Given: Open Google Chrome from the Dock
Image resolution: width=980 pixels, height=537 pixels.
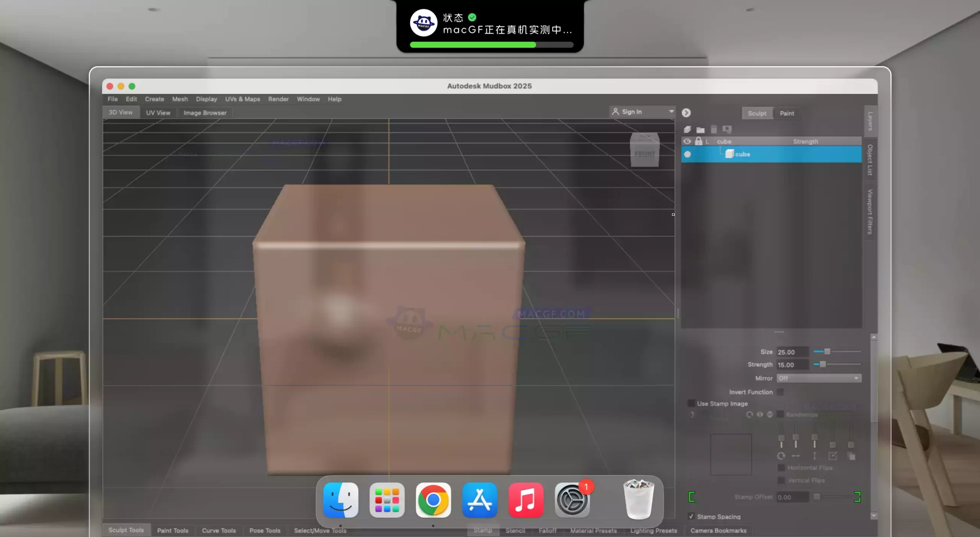Looking at the screenshot, I should pyautogui.click(x=433, y=500).
